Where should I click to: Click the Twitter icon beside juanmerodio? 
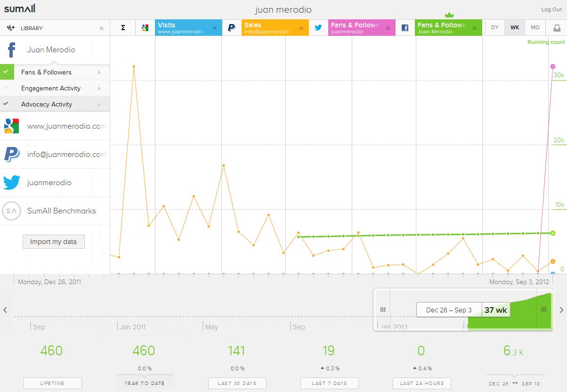coord(11,182)
